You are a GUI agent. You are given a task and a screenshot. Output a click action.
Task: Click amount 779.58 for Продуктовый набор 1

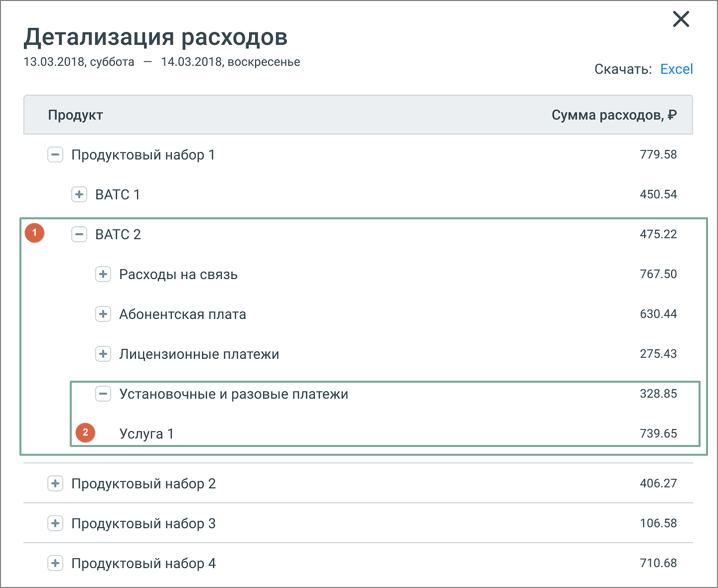(x=658, y=154)
